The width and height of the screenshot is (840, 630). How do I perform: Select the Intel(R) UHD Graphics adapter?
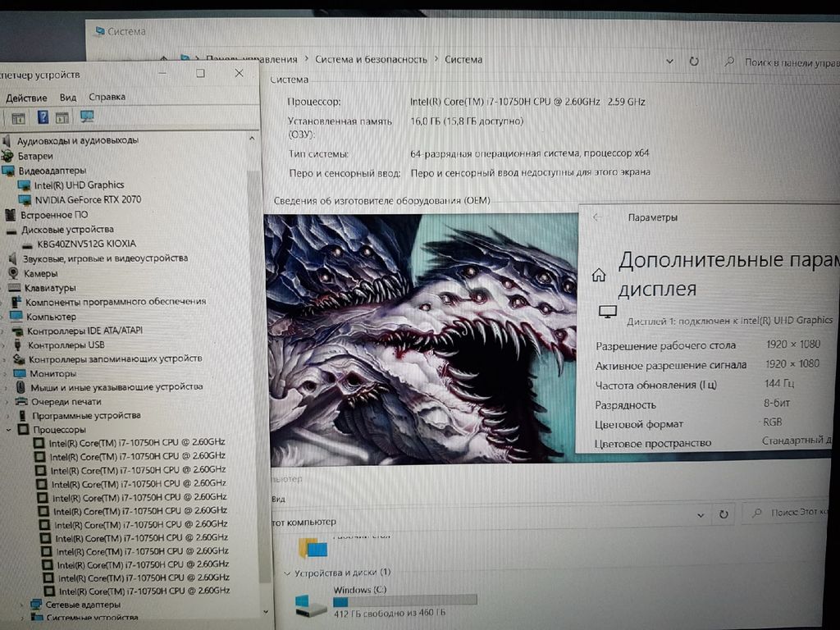click(x=79, y=185)
